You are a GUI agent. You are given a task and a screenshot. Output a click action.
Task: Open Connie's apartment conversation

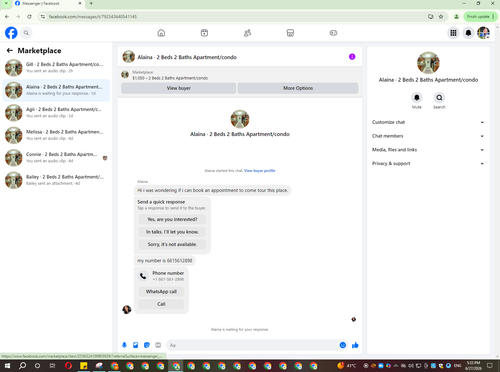point(56,158)
